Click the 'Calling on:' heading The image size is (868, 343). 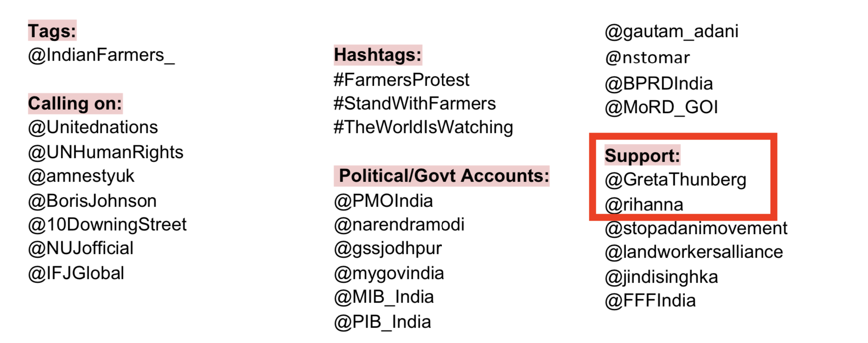click(x=75, y=103)
